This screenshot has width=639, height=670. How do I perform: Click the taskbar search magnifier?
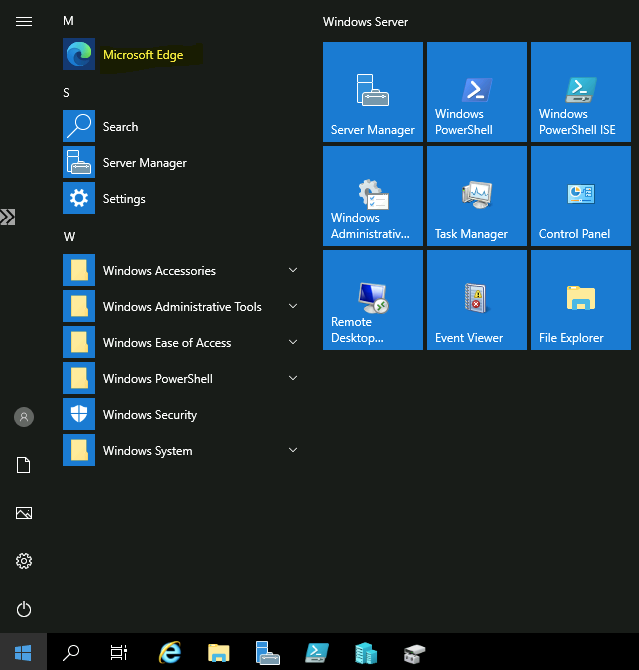click(x=71, y=652)
